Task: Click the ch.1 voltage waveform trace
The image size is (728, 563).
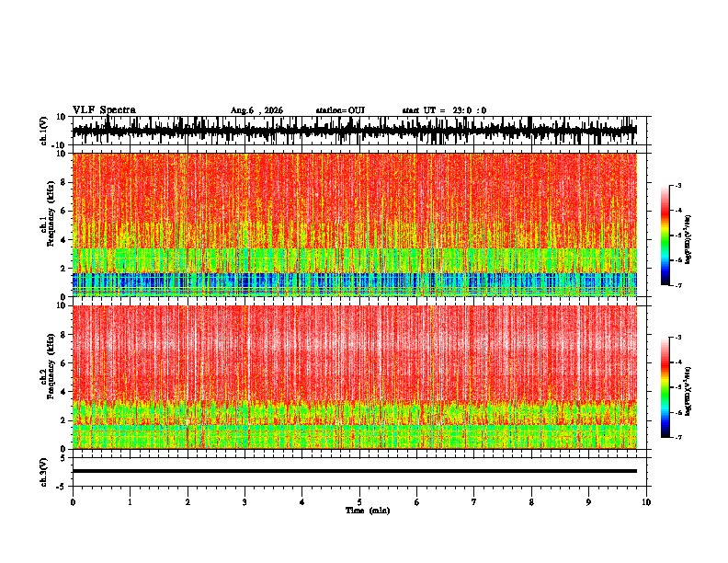Action: 355,131
